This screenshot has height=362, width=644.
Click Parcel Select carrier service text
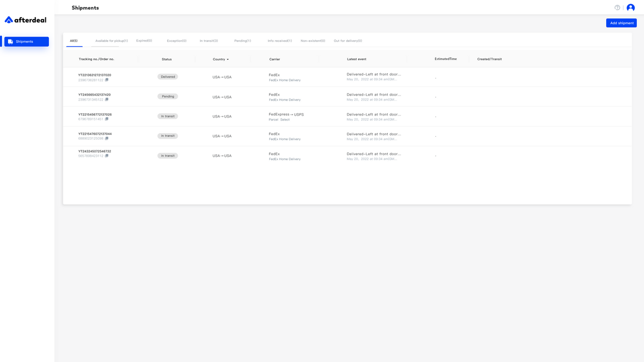pyautogui.click(x=279, y=120)
